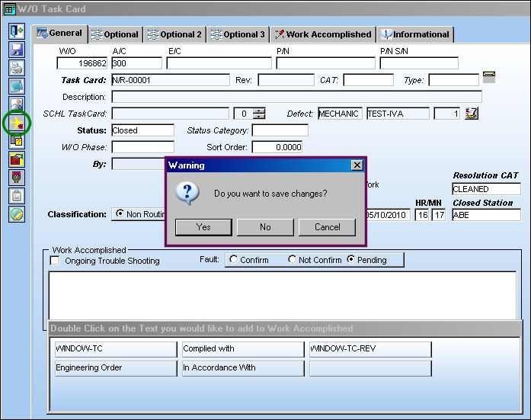This screenshot has height=420, width=531.
Task: Open the Informational tab
Action: click(x=415, y=34)
